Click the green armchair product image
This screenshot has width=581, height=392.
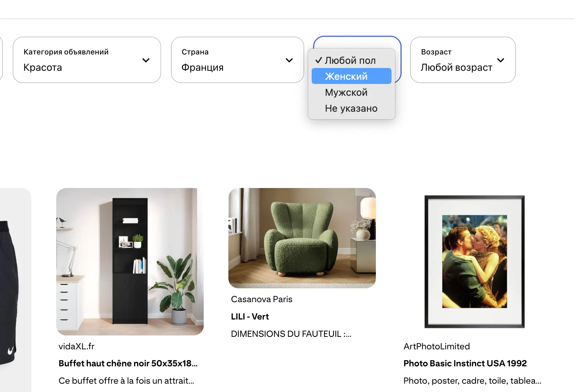tap(302, 238)
